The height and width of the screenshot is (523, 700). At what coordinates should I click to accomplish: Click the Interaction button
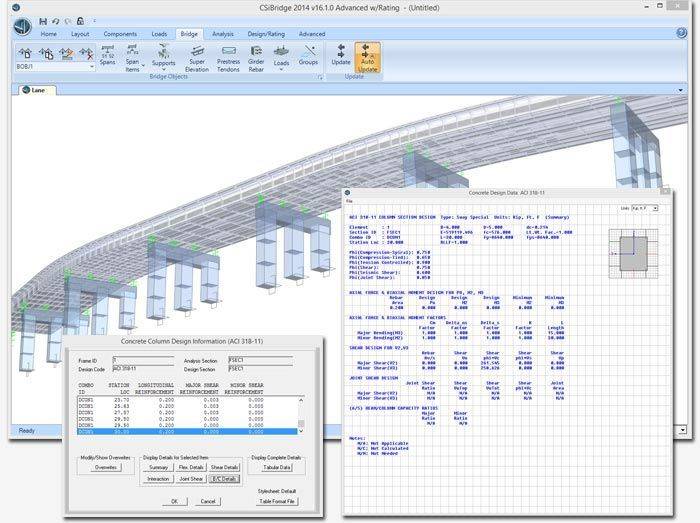[x=158, y=479]
